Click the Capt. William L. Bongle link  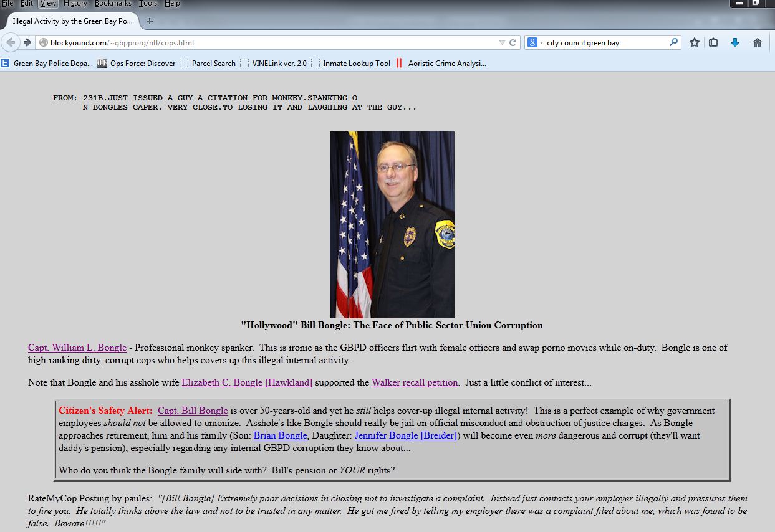pyautogui.click(x=77, y=348)
